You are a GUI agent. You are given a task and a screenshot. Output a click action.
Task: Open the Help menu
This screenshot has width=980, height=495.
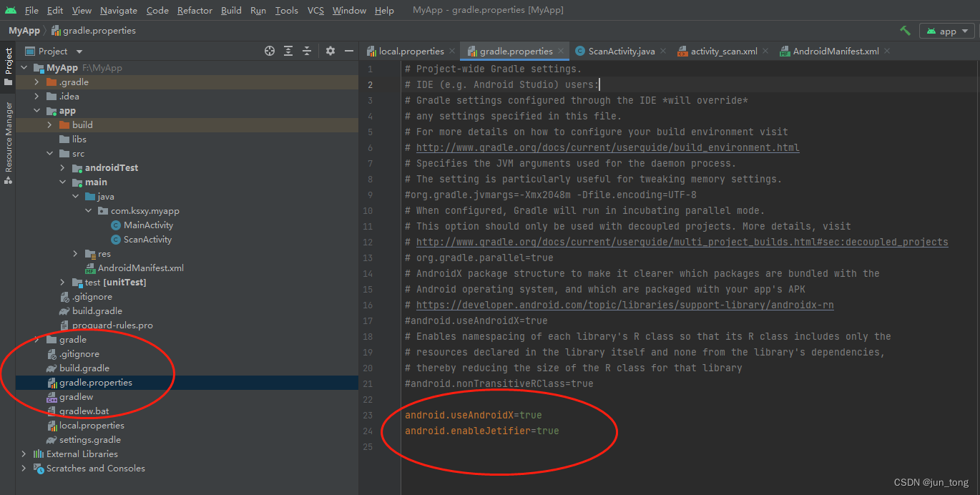pyautogui.click(x=384, y=10)
